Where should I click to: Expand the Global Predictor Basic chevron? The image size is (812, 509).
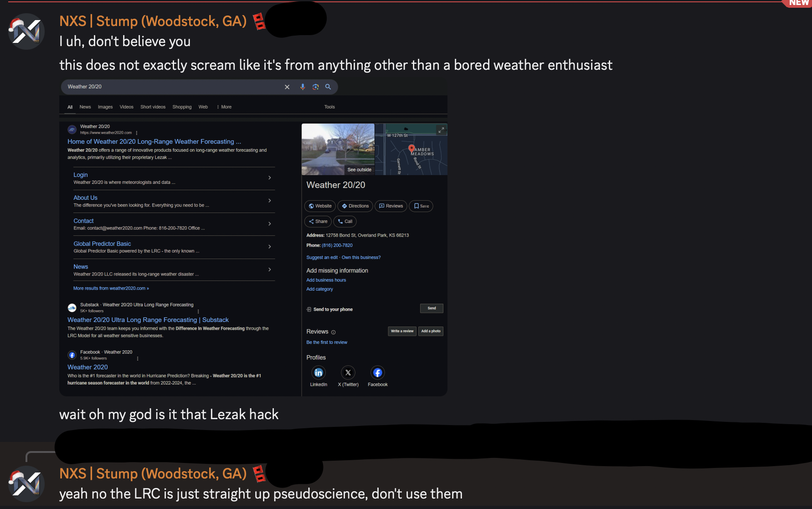coord(270,247)
